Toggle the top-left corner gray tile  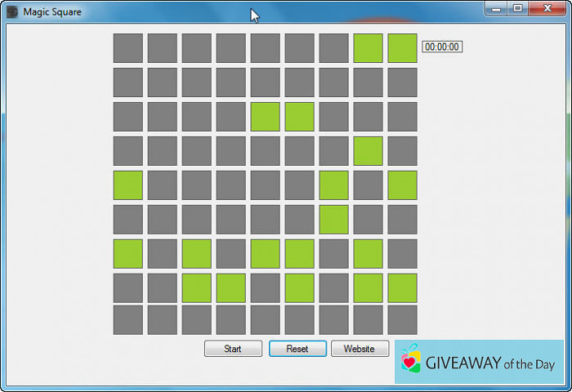click(x=127, y=48)
